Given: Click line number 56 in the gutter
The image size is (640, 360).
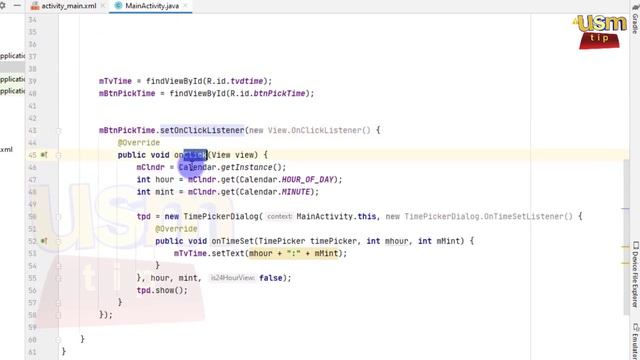Looking at the screenshot, I should pos(33,291).
